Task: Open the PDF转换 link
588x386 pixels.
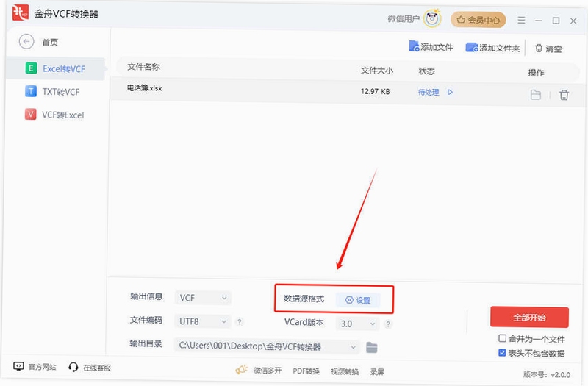Action: click(306, 371)
